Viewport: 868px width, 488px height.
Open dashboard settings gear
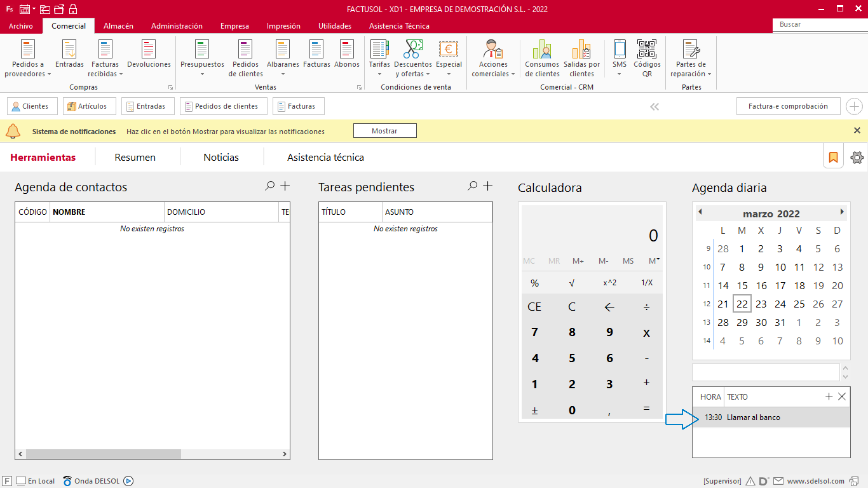857,158
